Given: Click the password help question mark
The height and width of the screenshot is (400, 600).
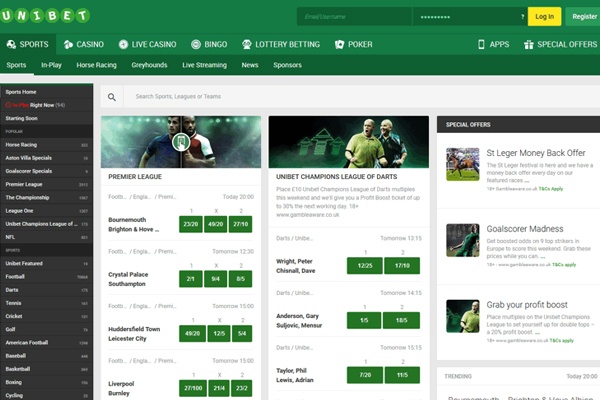Looking at the screenshot, I should coord(522,16).
